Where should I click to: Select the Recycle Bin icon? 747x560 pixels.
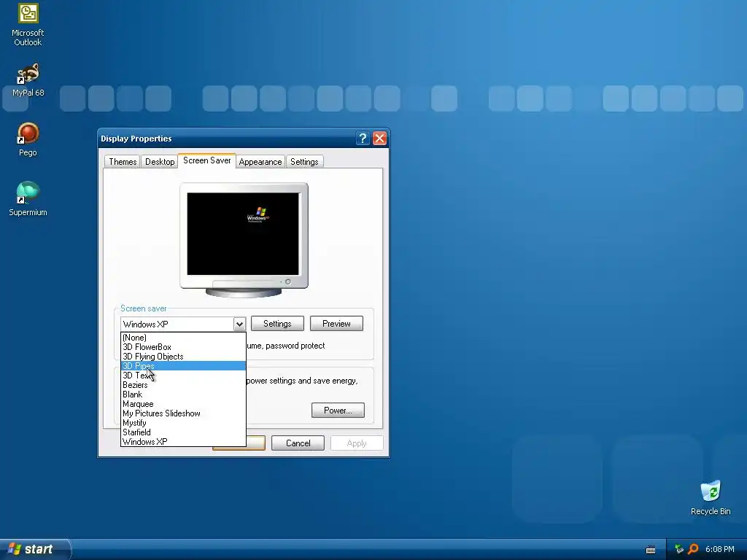[x=711, y=497]
